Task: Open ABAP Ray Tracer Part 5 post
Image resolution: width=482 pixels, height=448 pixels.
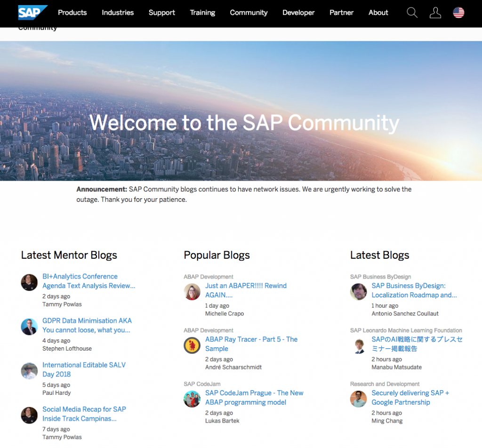Action: (251, 344)
